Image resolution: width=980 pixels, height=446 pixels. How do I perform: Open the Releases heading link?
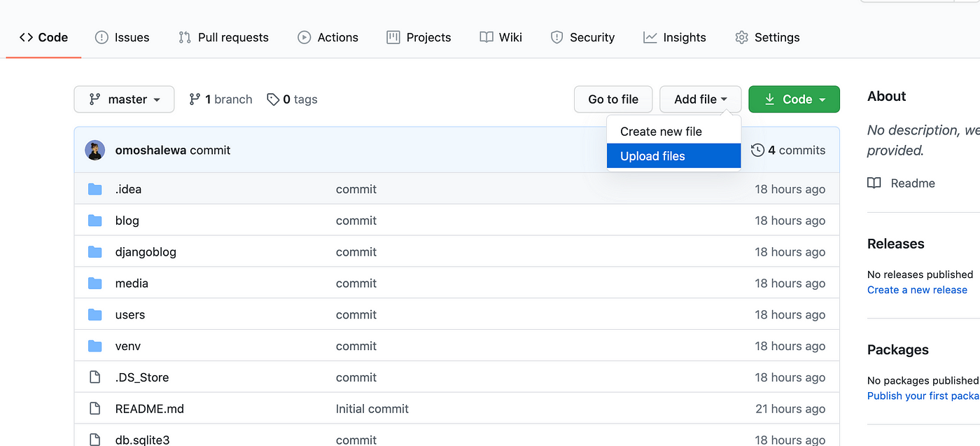[896, 244]
